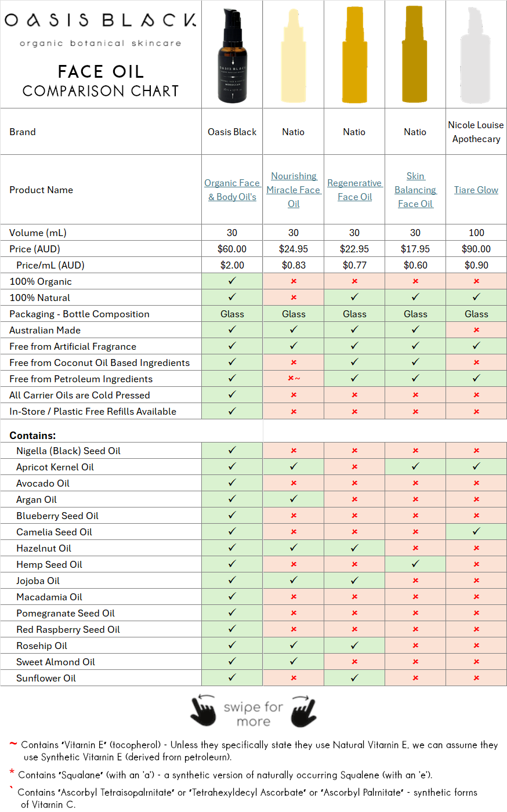Click the 'Packaging - Bottle Composition' row label
This screenshot has width=507, height=812.
pyautogui.click(x=79, y=314)
